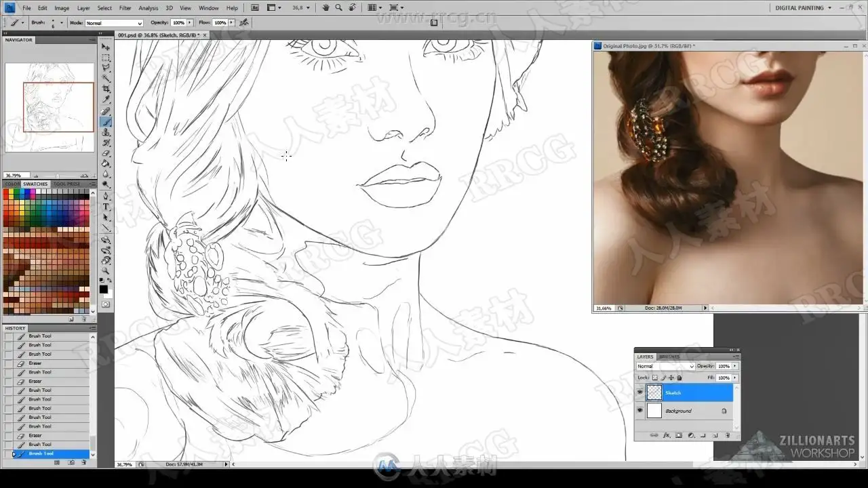Select the Dodge tool
The height and width of the screenshot is (488, 868).
click(x=106, y=184)
